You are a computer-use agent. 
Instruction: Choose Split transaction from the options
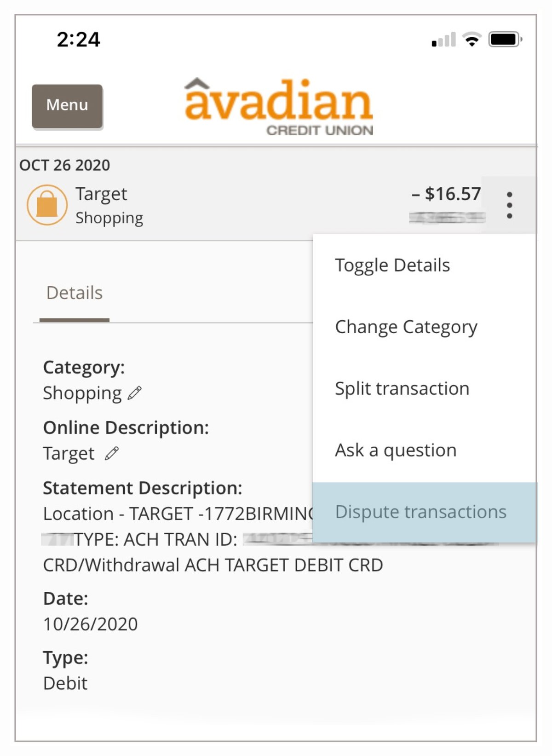click(402, 388)
